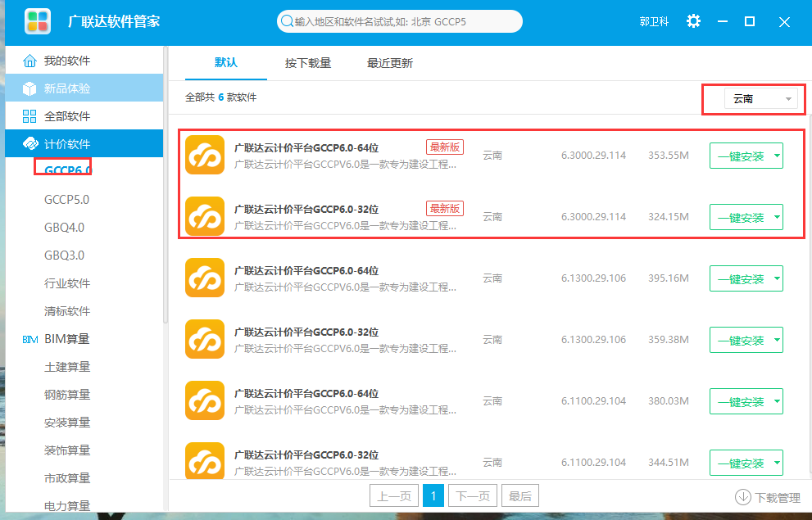Switch to the 按下载量 tab
Image resolution: width=812 pixels, height=520 pixels.
(307, 63)
